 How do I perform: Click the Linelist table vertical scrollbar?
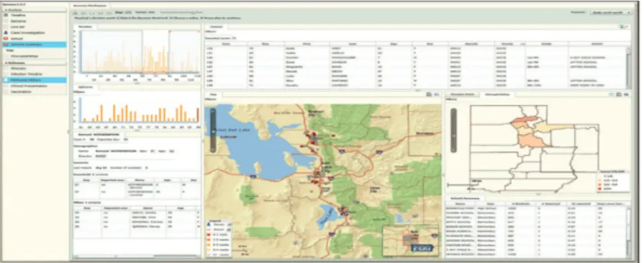628,67
